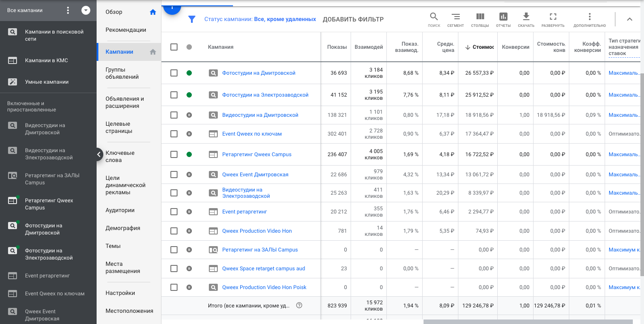Click campaign type icon for Event ретаргетинг row
644x324 pixels.
(213, 212)
